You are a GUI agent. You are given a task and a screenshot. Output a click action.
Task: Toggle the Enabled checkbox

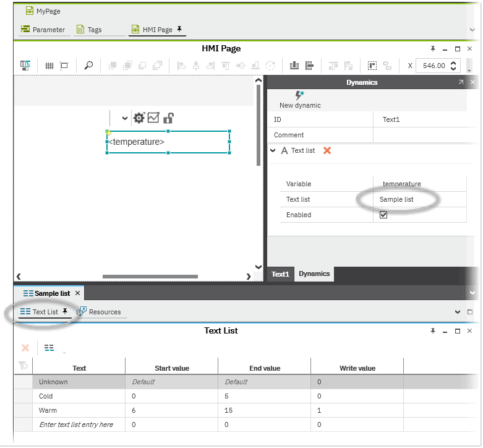coord(383,215)
